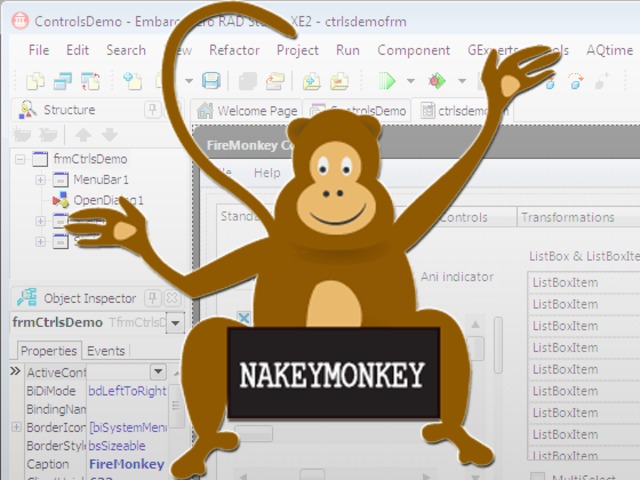This screenshot has height=480, width=640.
Task: Toggle the MultiSelect checkbox
Action: [x=538, y=476]
